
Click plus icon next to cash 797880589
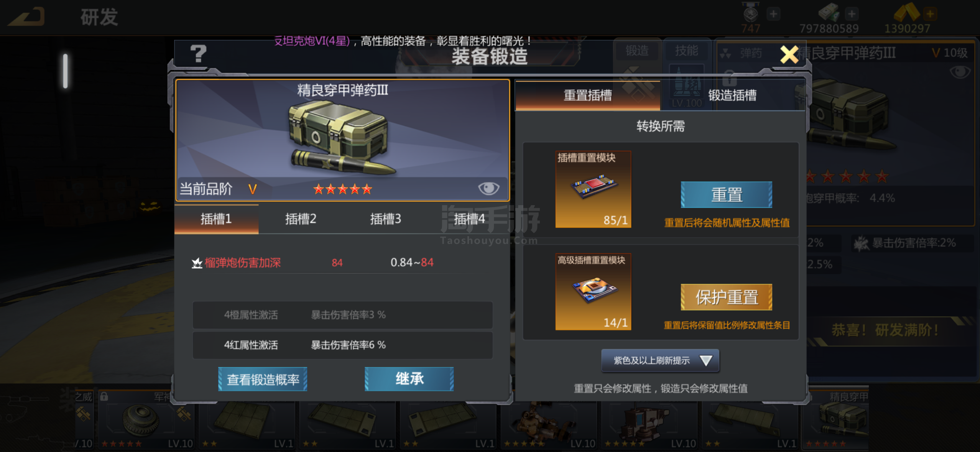pos(851,14)
